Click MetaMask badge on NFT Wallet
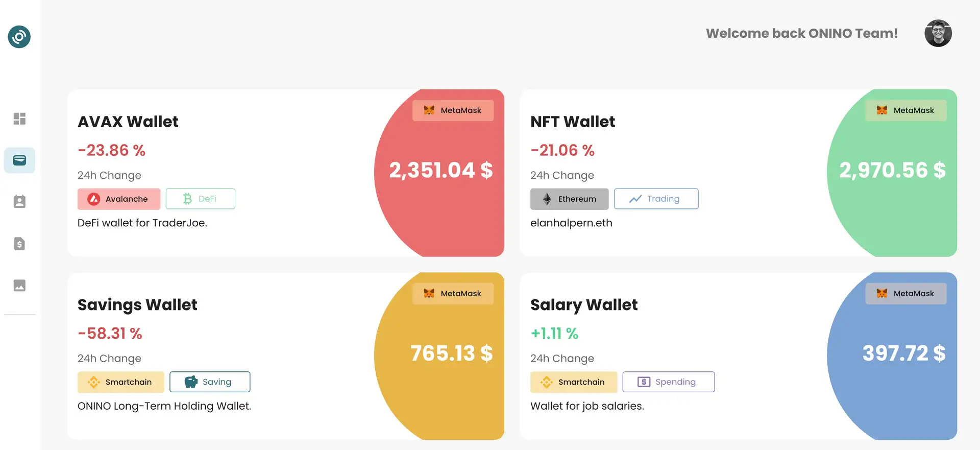Screen dimensions: 980x450 (905, 110)
